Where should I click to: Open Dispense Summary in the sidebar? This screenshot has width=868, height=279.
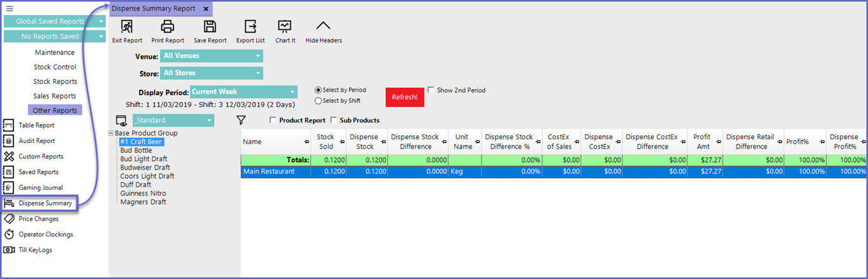pyautogui.click(x=45, y=203)
